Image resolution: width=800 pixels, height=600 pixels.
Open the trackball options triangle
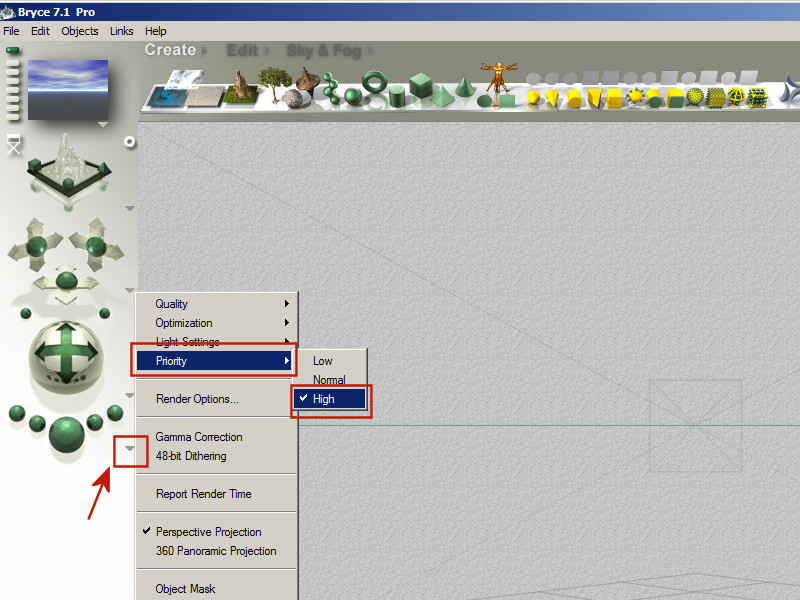130,395
